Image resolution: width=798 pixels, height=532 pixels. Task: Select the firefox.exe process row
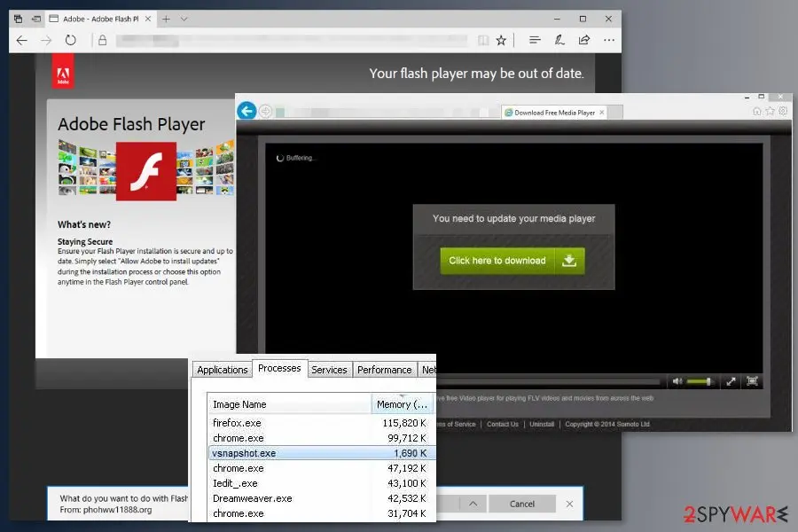tap(321, 423)
